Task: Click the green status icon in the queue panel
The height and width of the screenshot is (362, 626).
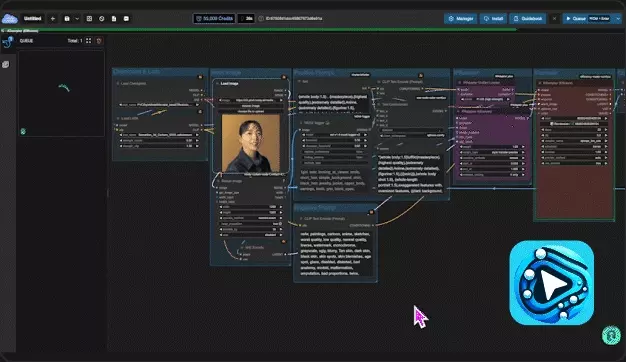Action: tap(23, 131)
